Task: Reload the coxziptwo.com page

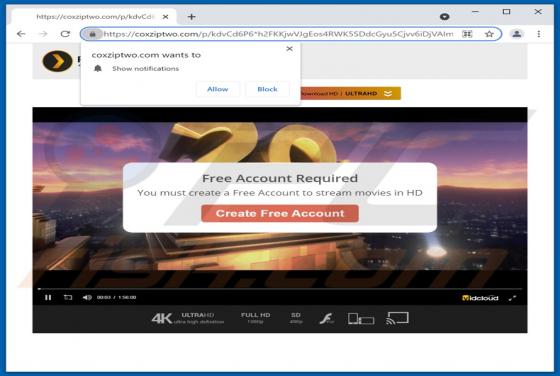Action: coord(65,34)
